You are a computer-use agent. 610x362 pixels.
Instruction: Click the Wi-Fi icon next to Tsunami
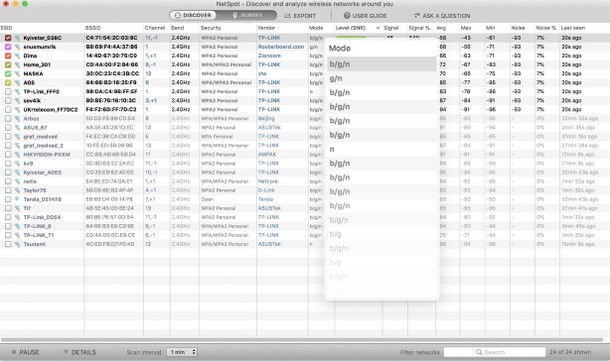coord(17,244)
